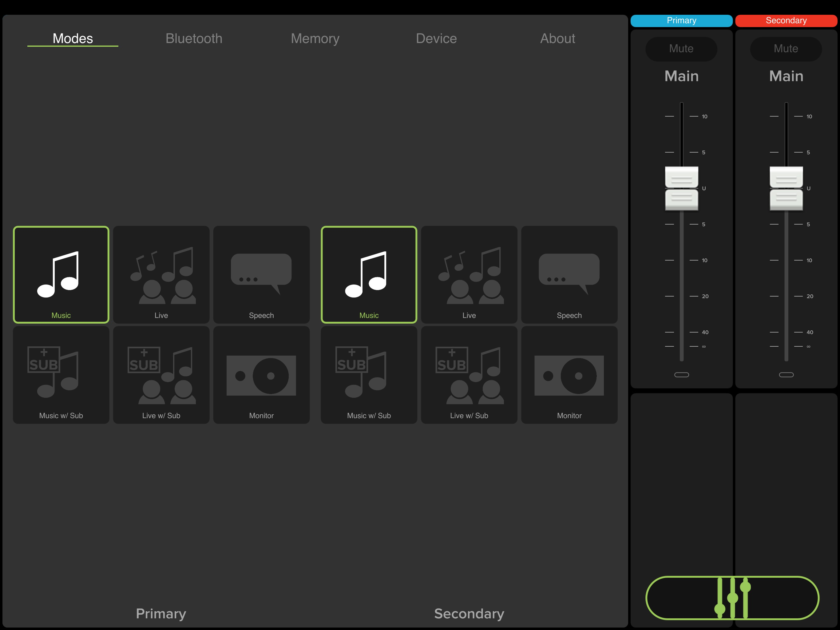Open the Bluetooth tab
Viewport: 840px width, 630px height.
pos(194,38)
